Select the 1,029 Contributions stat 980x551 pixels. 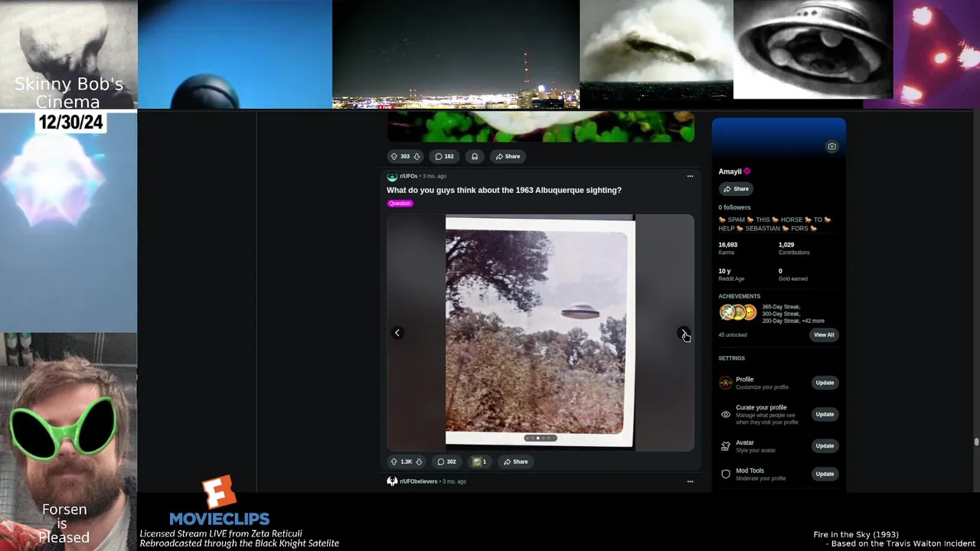pyautogui.click(x=794, y=248)
